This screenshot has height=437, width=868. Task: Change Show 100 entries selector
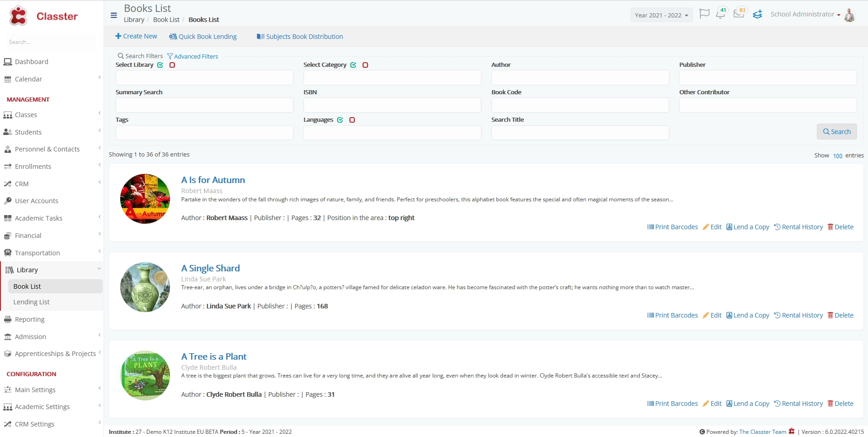click(837, 156)
